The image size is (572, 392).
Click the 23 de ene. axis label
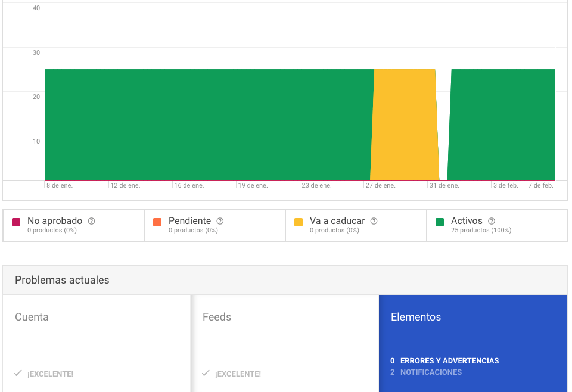[x=316, y=186]
